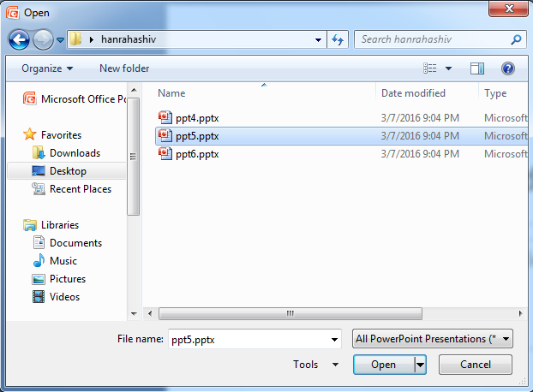Open the Organize menu
This screenshot has width=533, height=392.
click(47, 68)
